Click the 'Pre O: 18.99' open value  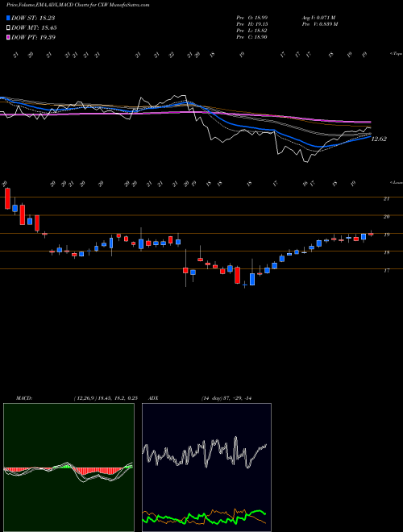252,17
